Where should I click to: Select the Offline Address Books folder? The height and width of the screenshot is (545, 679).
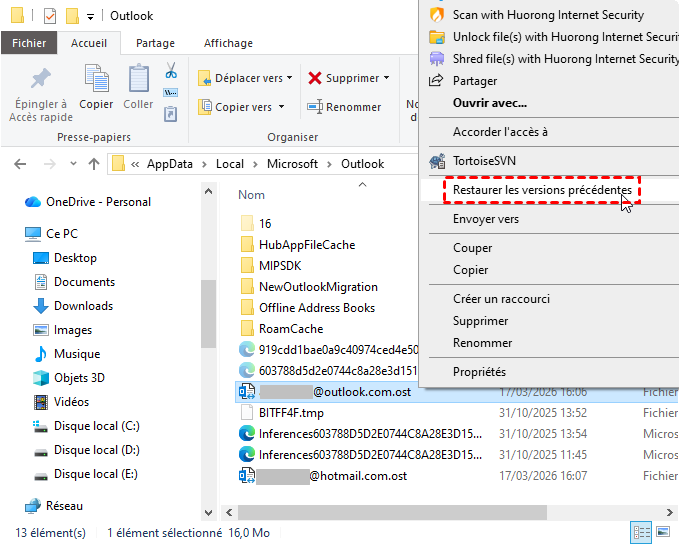(x=307, y=308)
